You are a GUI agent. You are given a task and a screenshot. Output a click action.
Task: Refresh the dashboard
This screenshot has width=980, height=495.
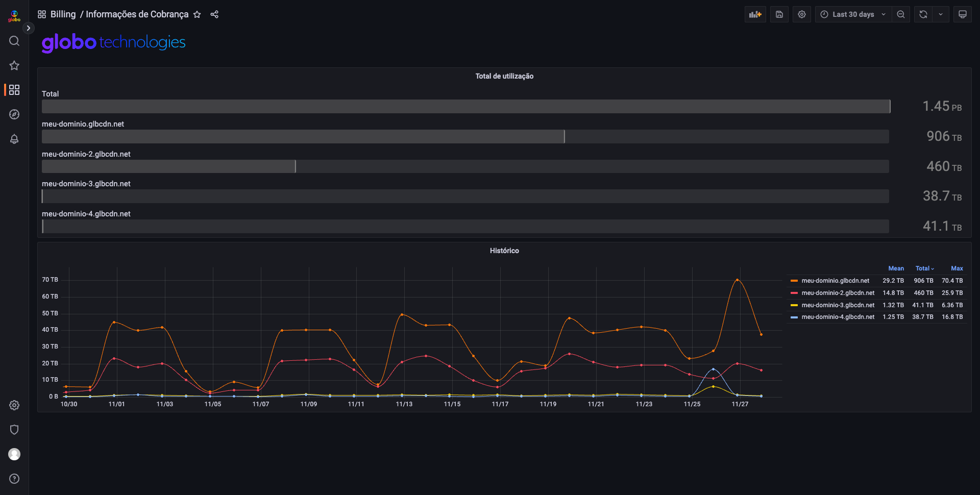coord(923,14)
